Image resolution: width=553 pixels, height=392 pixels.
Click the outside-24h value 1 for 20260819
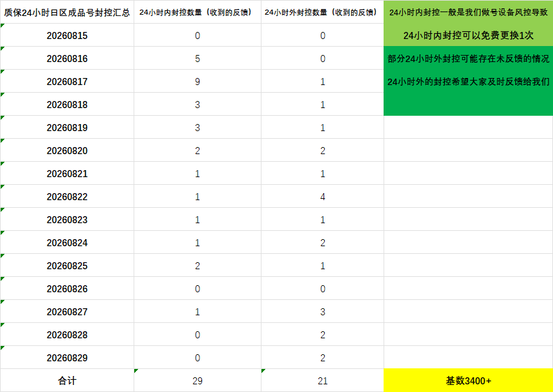pyautogui.click(x=322, y=127)
